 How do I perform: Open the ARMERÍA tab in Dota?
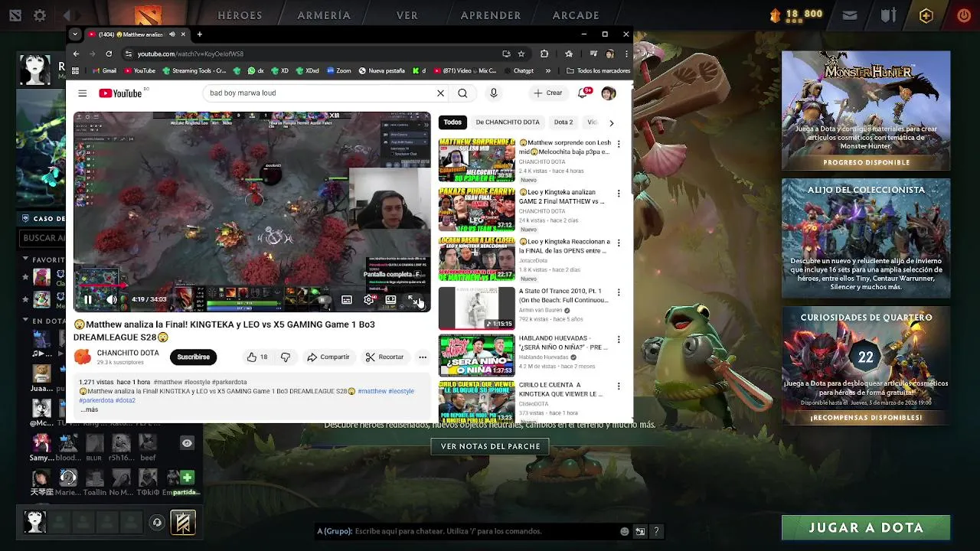tap(324, 15)
